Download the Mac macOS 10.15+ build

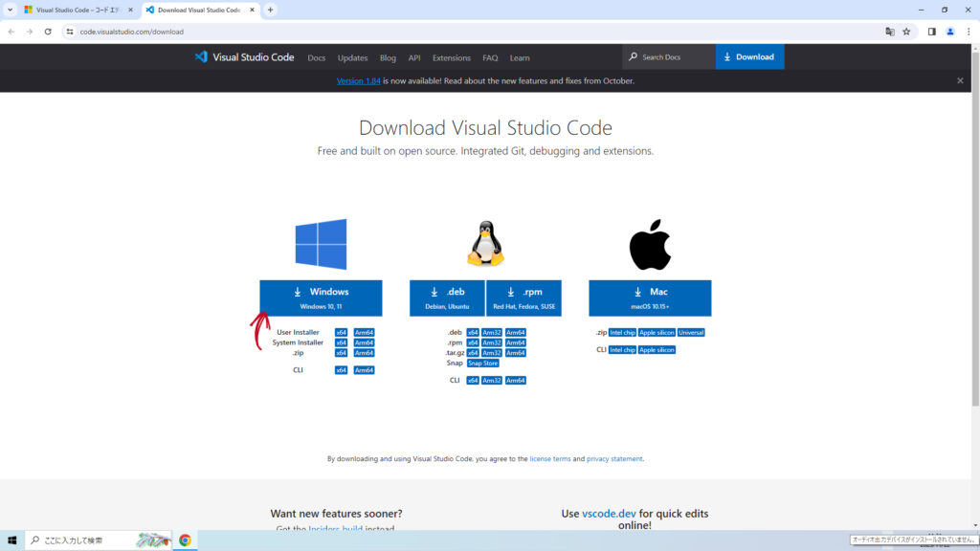[650, 298]
